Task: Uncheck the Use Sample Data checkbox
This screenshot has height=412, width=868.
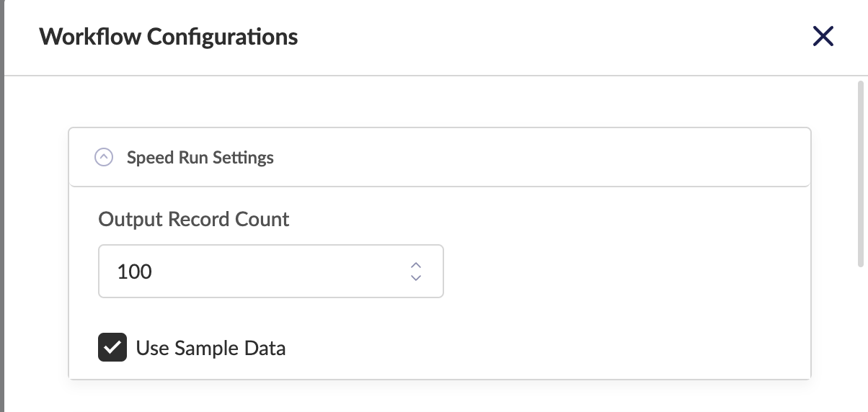Action: [x=112, y=348]
